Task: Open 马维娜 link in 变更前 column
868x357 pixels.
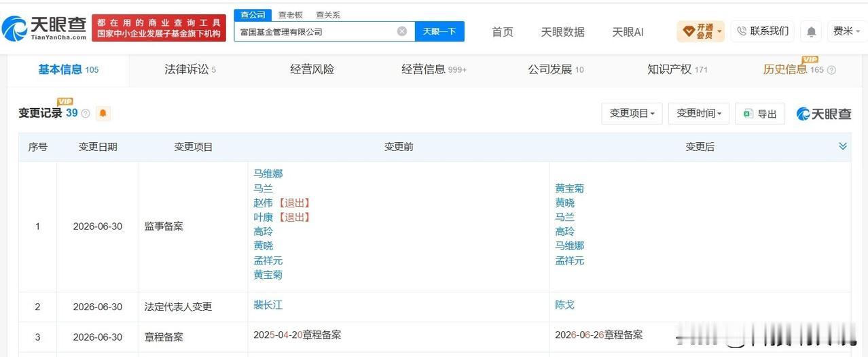Action: pos(268,173)
